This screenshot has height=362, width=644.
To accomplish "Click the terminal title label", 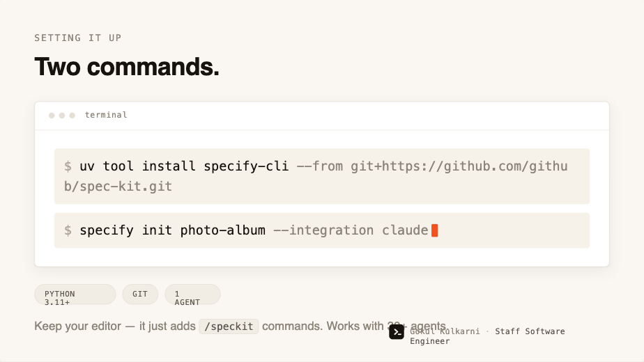I will (x=106, y=115).
